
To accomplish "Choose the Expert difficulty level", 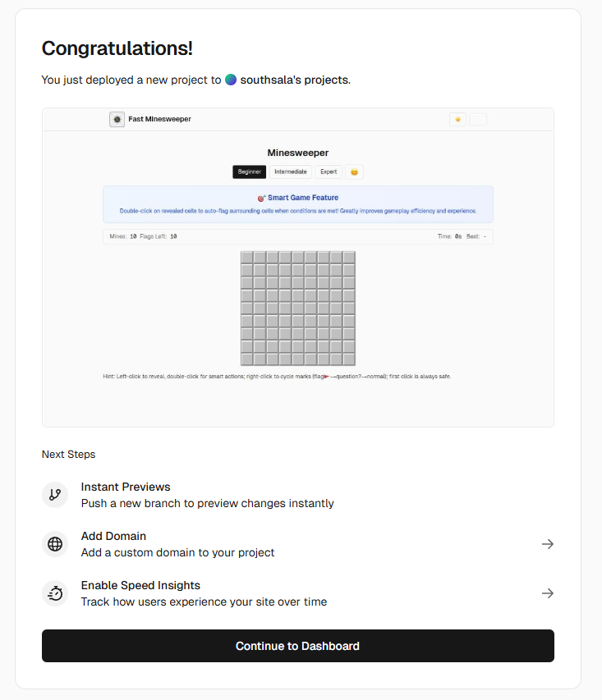I will click(329, 172).
